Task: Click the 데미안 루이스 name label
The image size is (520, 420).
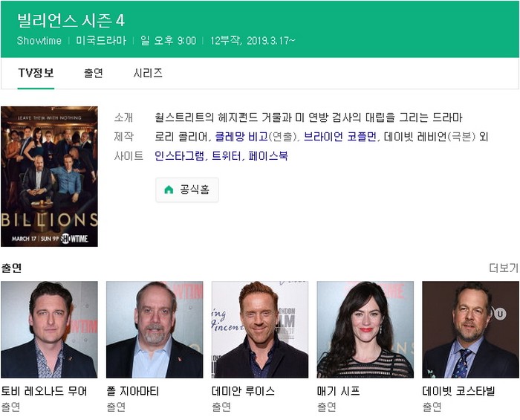Action: click(x=243, y=391)
